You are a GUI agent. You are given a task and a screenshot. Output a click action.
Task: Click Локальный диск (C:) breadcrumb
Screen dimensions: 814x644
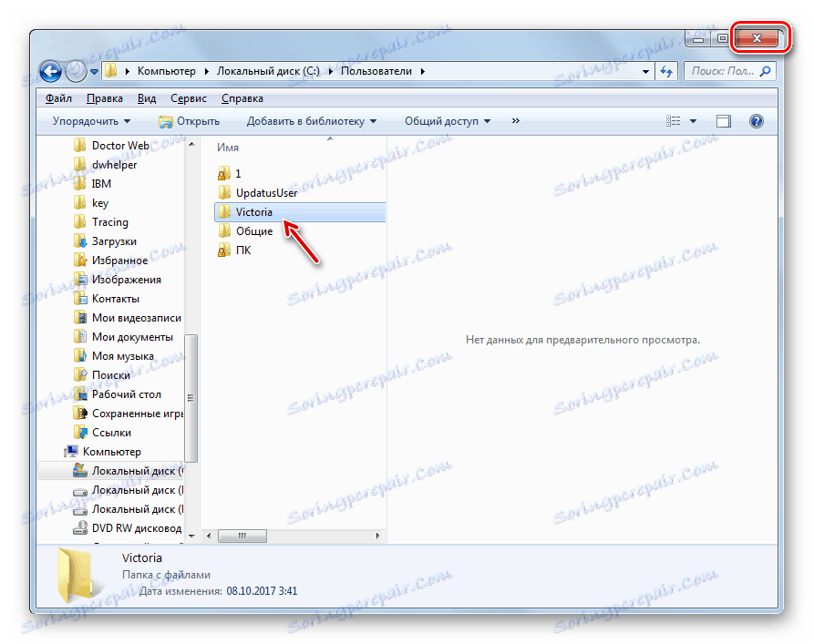[x=268, y=71]
